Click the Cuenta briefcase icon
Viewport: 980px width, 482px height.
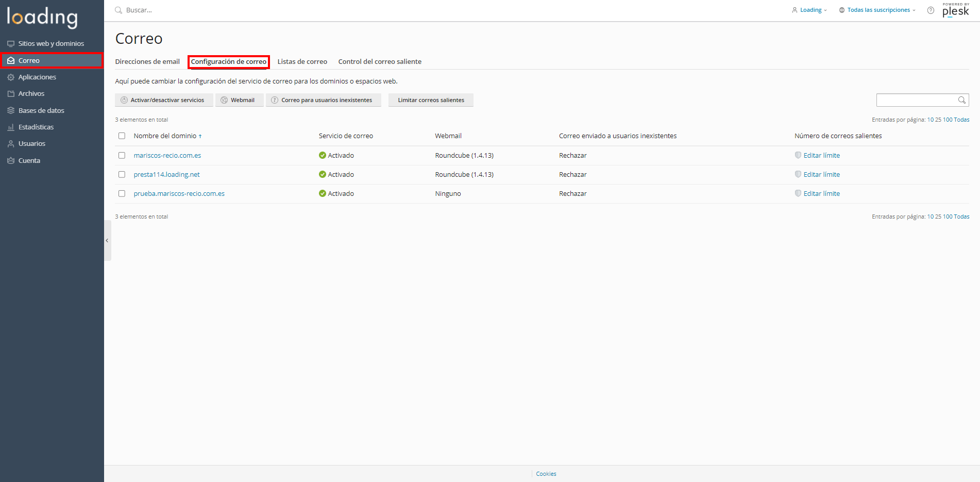click(10, 160)
